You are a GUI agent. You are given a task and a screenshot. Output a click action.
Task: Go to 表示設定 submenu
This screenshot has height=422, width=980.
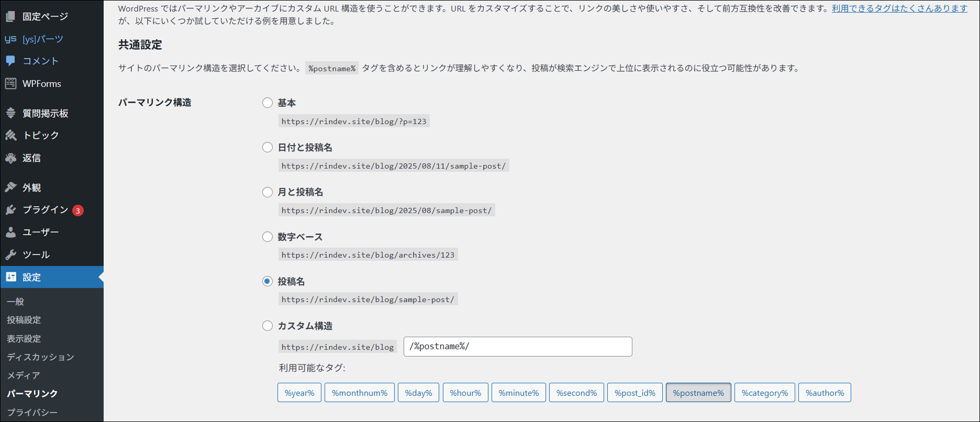click(24, 339)
